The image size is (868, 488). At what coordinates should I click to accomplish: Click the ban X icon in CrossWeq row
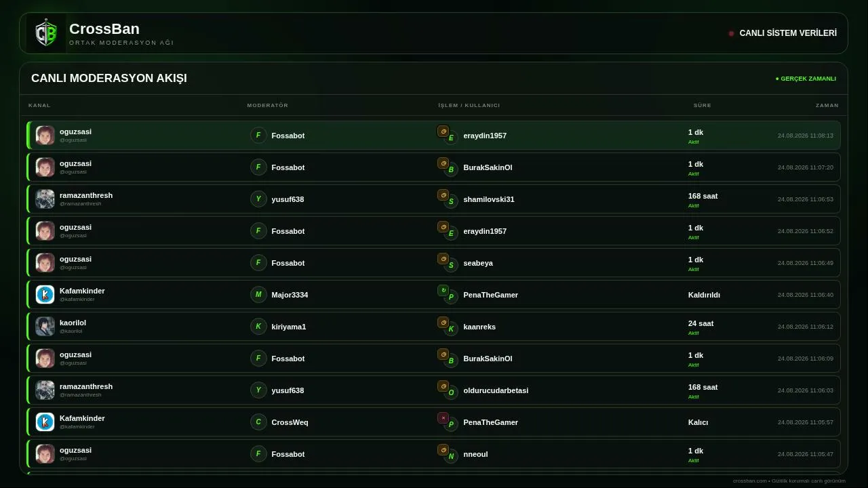(x=443, y=418)
